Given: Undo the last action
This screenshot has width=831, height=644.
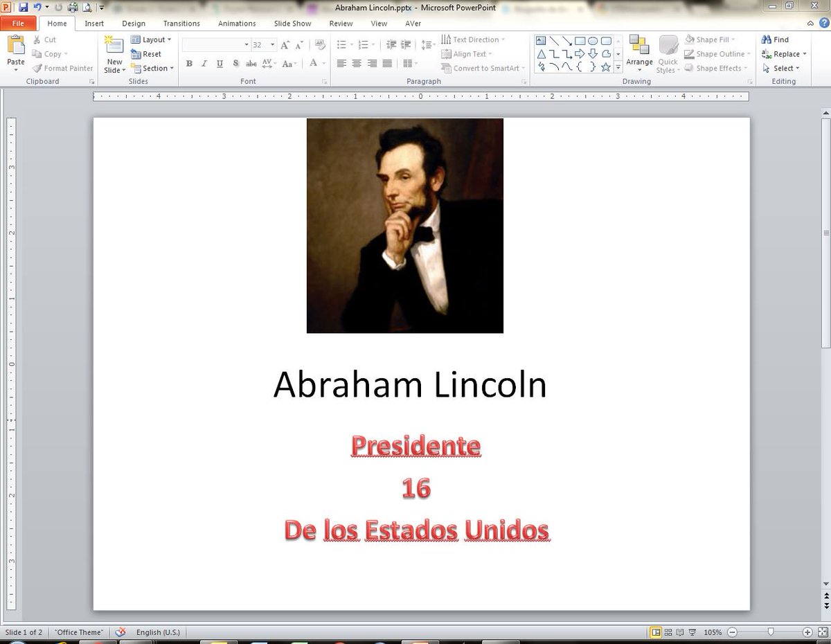Looking at the screenshot, I should tap(37, 8).
